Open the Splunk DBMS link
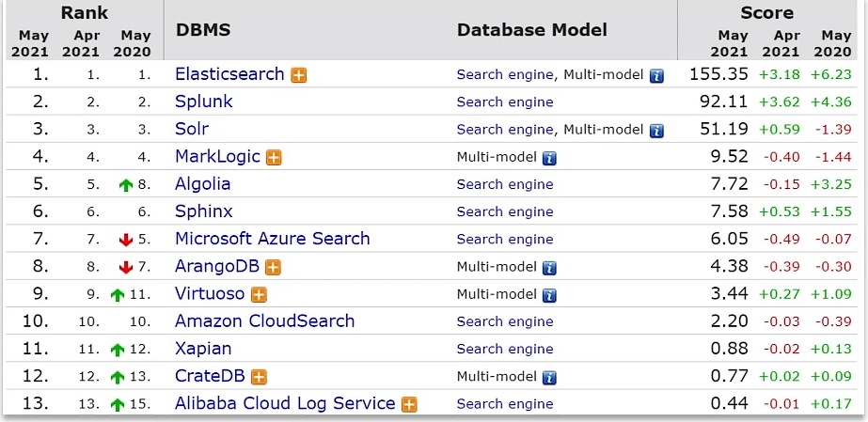The width and height of the screenshot is (868, 422). (x=203, y=102)
